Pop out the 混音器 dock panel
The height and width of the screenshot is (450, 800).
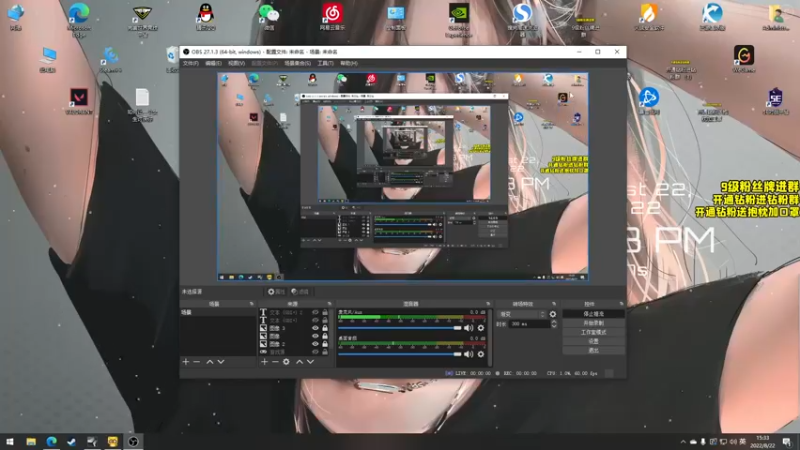click(488, 304)
